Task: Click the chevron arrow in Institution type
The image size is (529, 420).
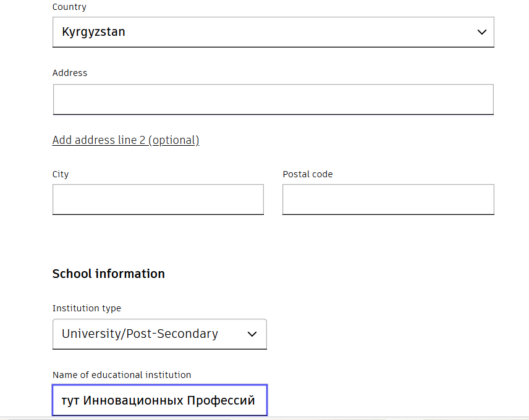Action: (252, 334)
